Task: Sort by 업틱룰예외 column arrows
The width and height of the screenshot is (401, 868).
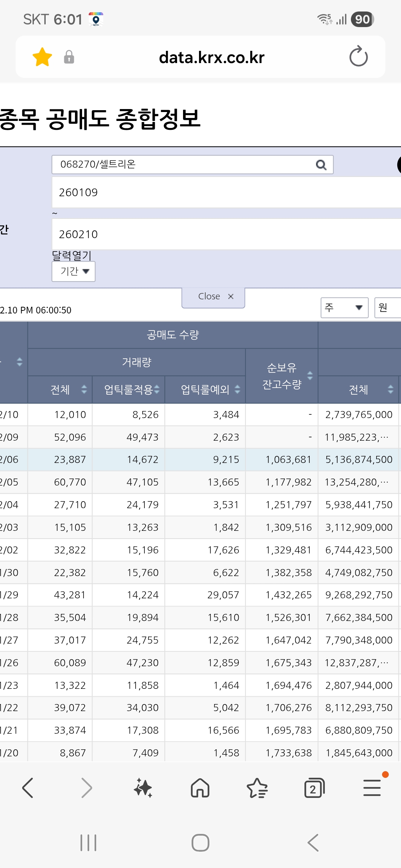Action: tap(237, 389)
